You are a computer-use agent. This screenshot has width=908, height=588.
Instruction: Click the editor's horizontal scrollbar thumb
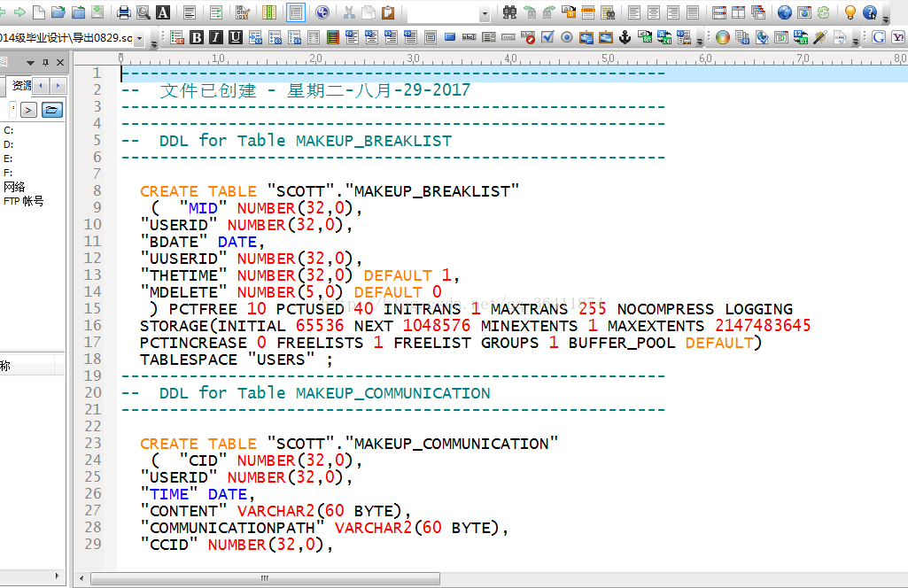click(265, 578)
